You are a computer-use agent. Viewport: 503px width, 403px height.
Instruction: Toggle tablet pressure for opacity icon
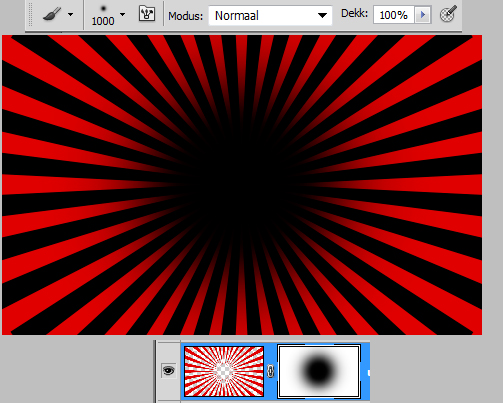coord(448,14)
